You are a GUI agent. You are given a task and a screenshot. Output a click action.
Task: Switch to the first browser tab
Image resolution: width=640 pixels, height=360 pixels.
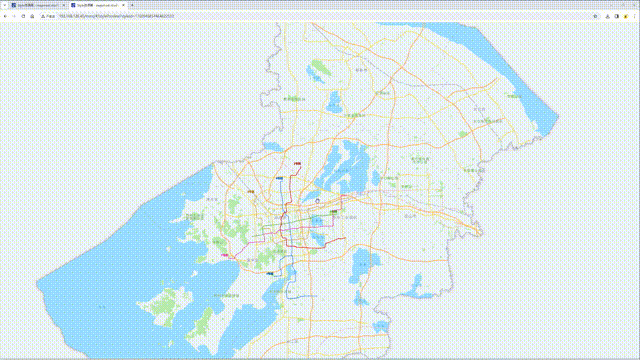tap(38, 5)
